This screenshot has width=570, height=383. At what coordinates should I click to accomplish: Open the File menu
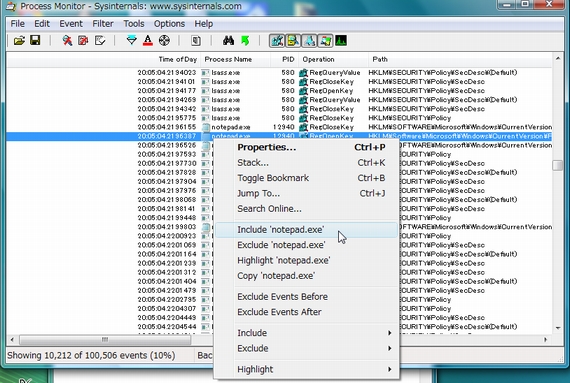point(17,24)
